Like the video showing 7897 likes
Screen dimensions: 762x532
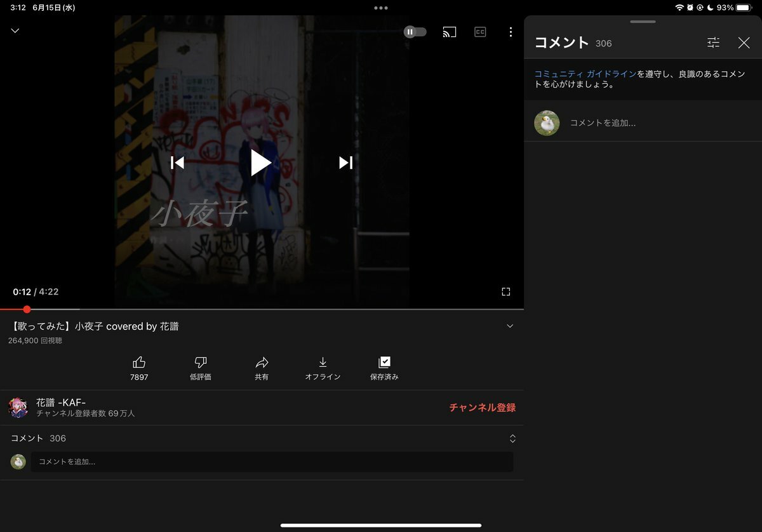[x=139, y=362]
